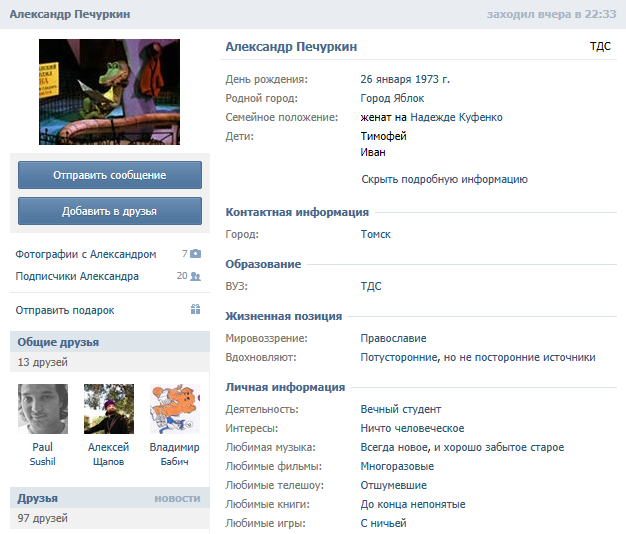Image resolution: width=626 pixels, height=534 pixels.
Task: Open Владимир Бабич's avatar thumbnail
Action: (175, 409)
